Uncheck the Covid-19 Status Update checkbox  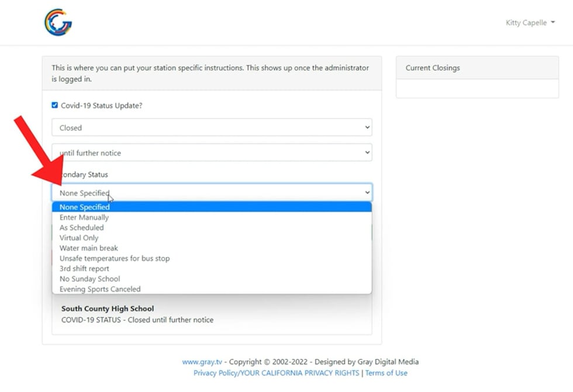pos(55,105)
